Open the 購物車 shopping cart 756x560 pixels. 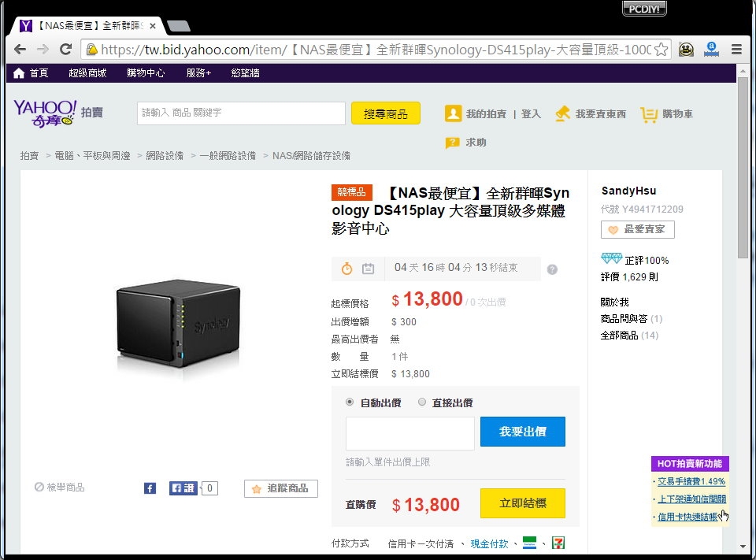click(667, 114)
